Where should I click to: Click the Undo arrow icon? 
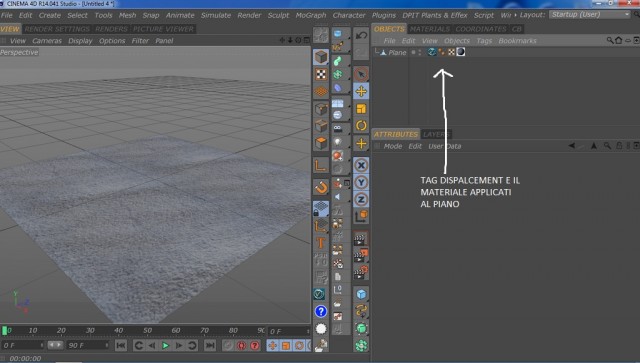coord(361,35)
